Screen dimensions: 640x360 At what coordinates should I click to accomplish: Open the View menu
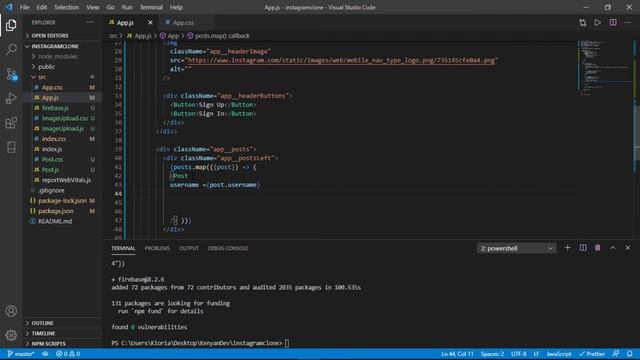click(93, 7)
